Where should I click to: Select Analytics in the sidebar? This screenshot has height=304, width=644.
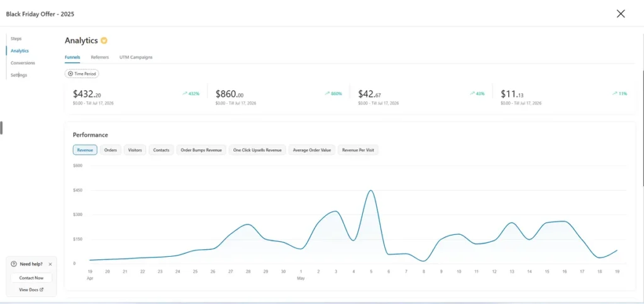[x=19, y=50]
